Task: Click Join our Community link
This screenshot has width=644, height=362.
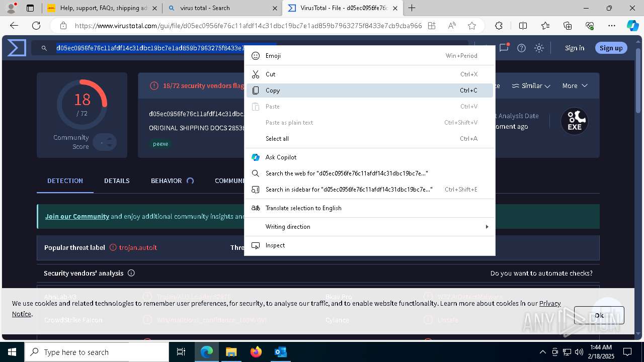Action: click(77, 216)
